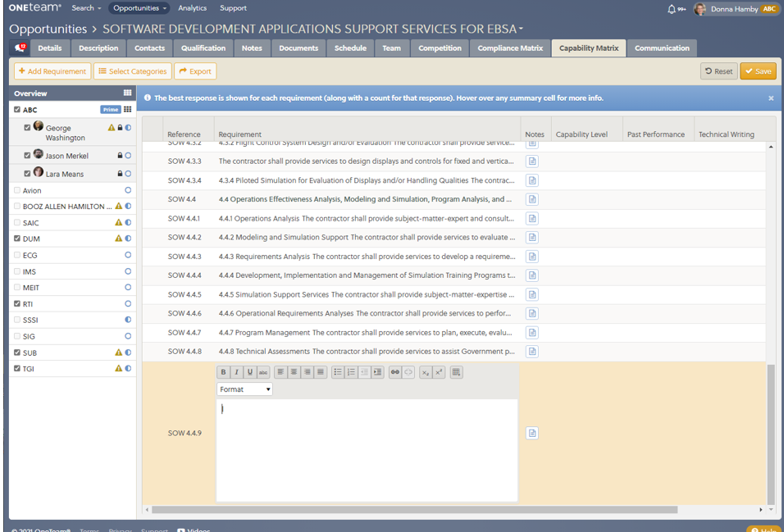Image resolution: width=784 pixels, height=532 pixels.
Task: Save changes with the Save button
Action: pyautogui.click(x=758, y=71)
